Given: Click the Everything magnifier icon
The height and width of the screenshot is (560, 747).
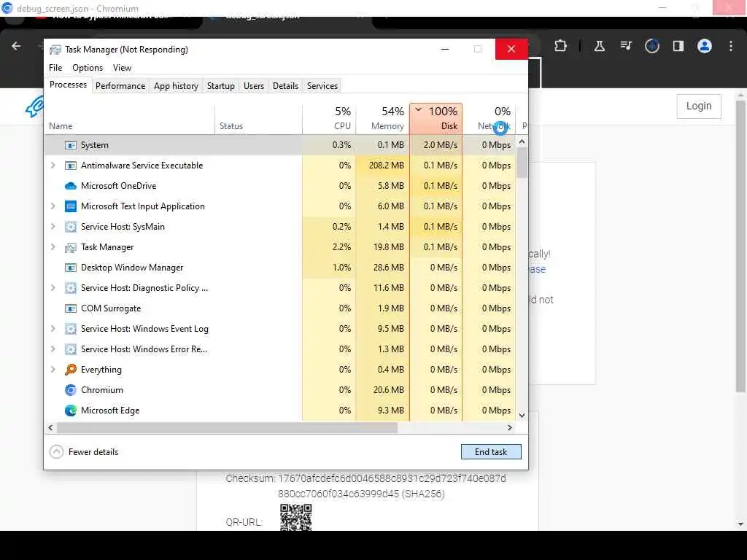Looking at the screenshot, I should 71,370.
